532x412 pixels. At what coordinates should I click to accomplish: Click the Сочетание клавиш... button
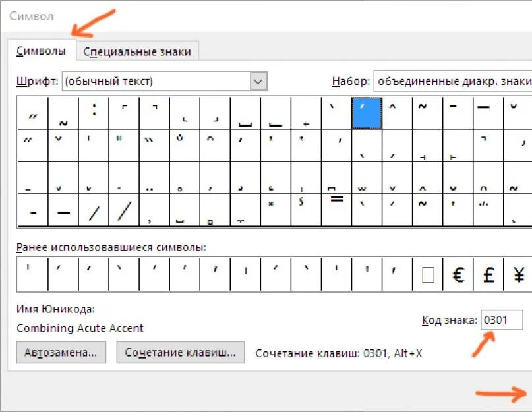(180, 353)
